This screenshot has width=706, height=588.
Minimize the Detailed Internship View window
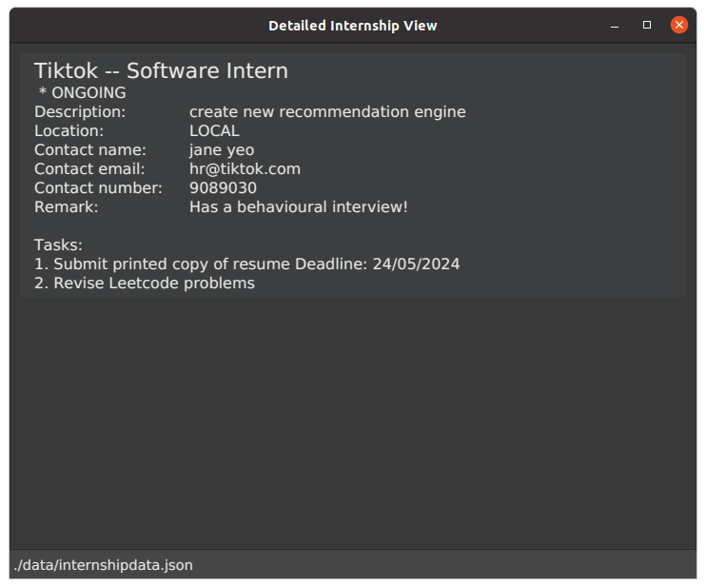click(x=617, y=25)
